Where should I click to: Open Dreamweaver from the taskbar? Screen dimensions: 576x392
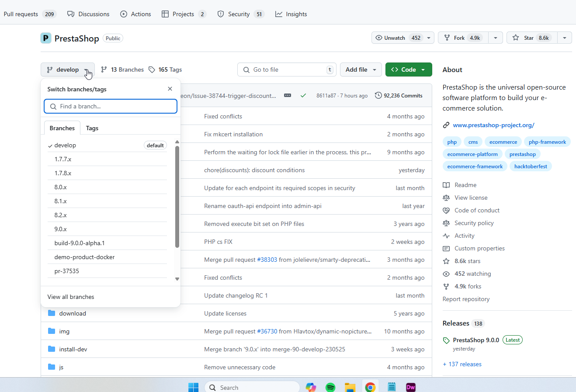click(x=411, y=387)
